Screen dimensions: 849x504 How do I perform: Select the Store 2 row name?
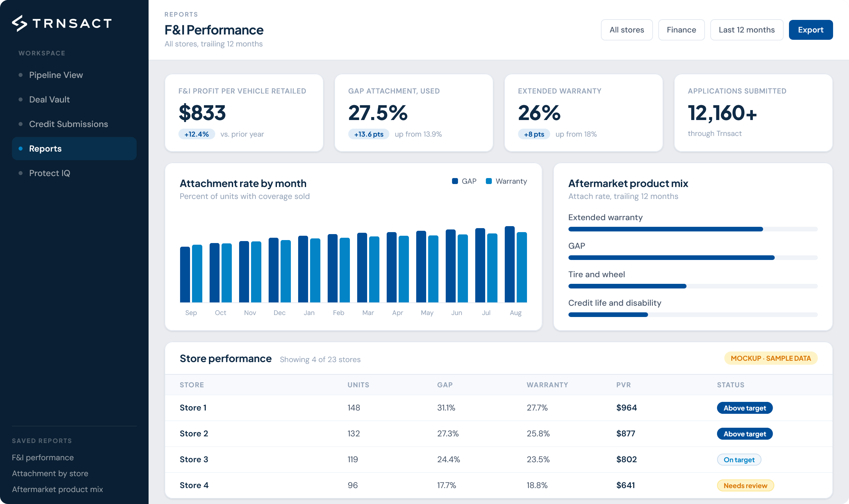click(x=194, y=434)
